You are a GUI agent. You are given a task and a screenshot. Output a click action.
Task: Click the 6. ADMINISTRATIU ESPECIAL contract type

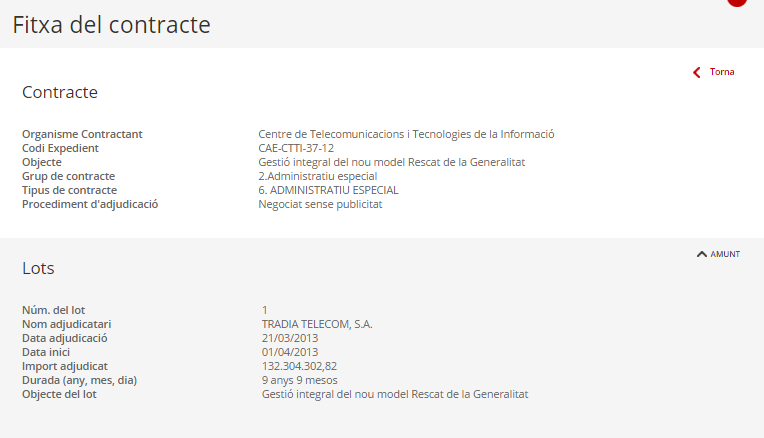coord(328,190)
